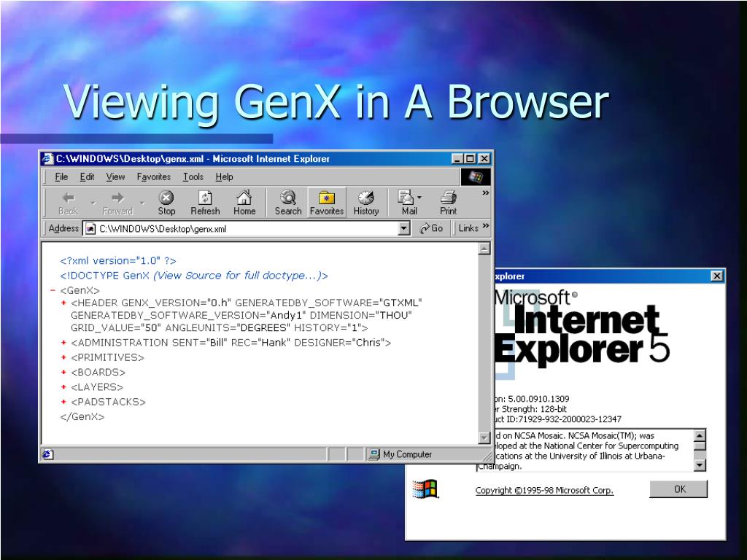This screenshot has height=560, width=747.
Task: Click the address bar input field
Action: [x=247, y=228]
